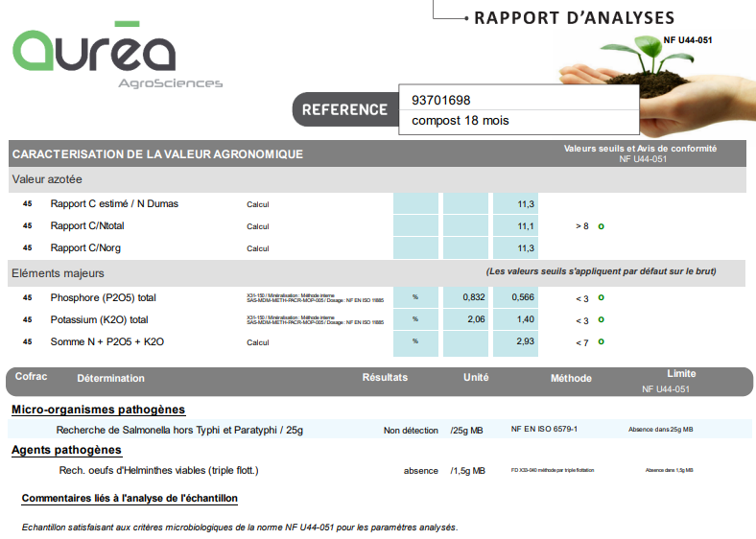
Task: Click the Unité column header
Action: click(x=476, y=378)
